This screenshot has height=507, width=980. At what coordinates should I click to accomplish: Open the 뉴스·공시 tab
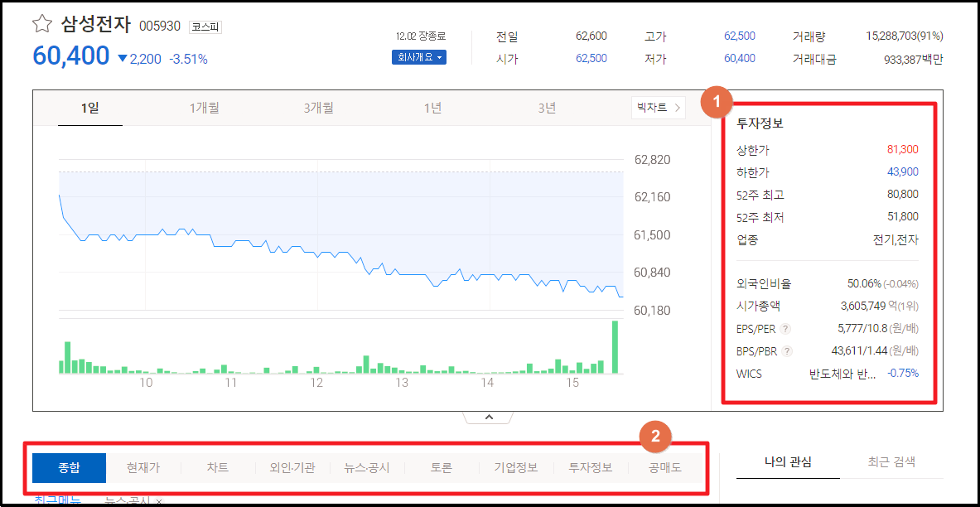367,468
